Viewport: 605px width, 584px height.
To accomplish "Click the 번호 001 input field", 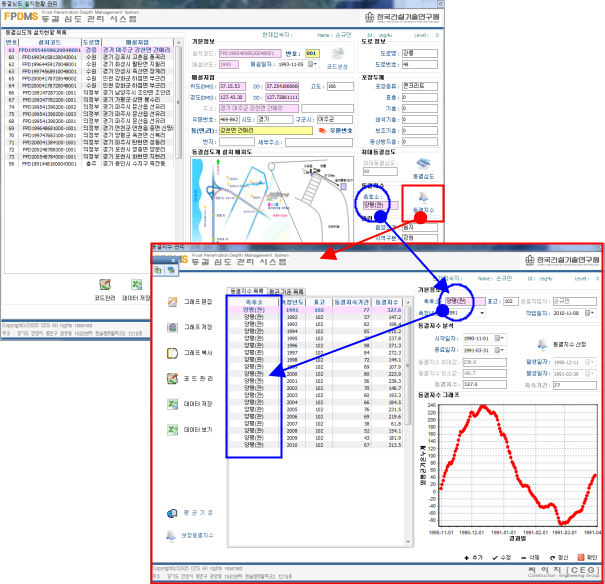I will point(313,54).
